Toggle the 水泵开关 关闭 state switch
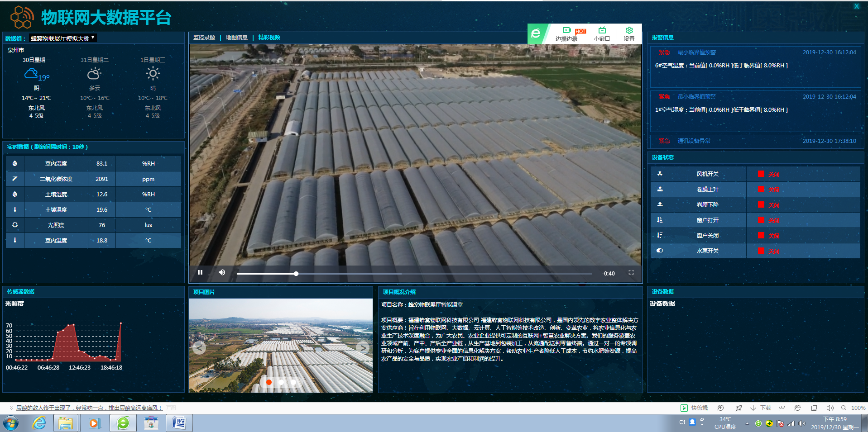The height and width of the screenshot is (432, 868). pos(769,251)
